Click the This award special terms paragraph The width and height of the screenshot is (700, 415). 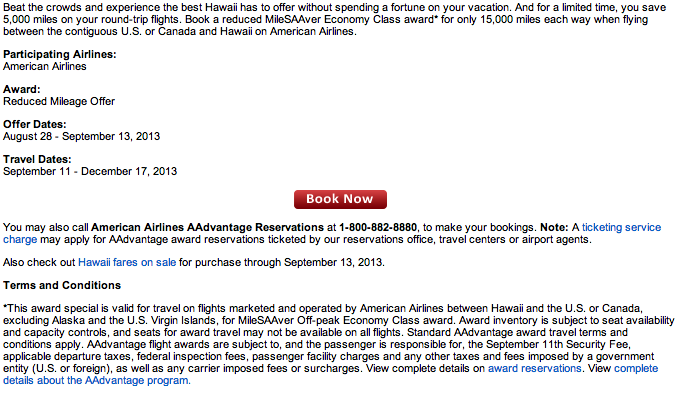pyautogui.click(x=338, y=344)
